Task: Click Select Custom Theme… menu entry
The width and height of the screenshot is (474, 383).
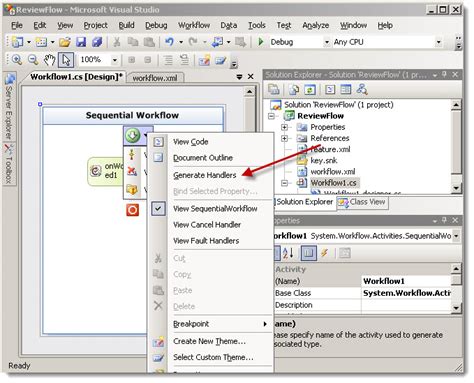Action: 213,357
